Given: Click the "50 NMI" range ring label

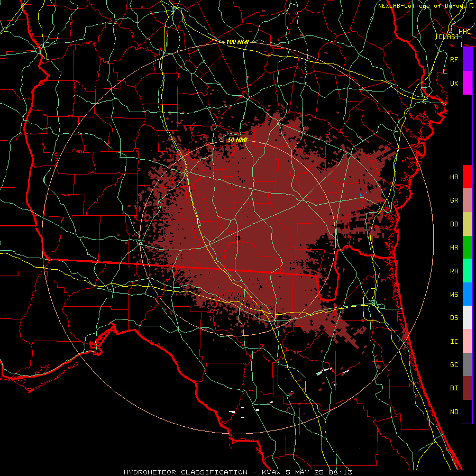Looking at the screenshot, I should (237, 140).
